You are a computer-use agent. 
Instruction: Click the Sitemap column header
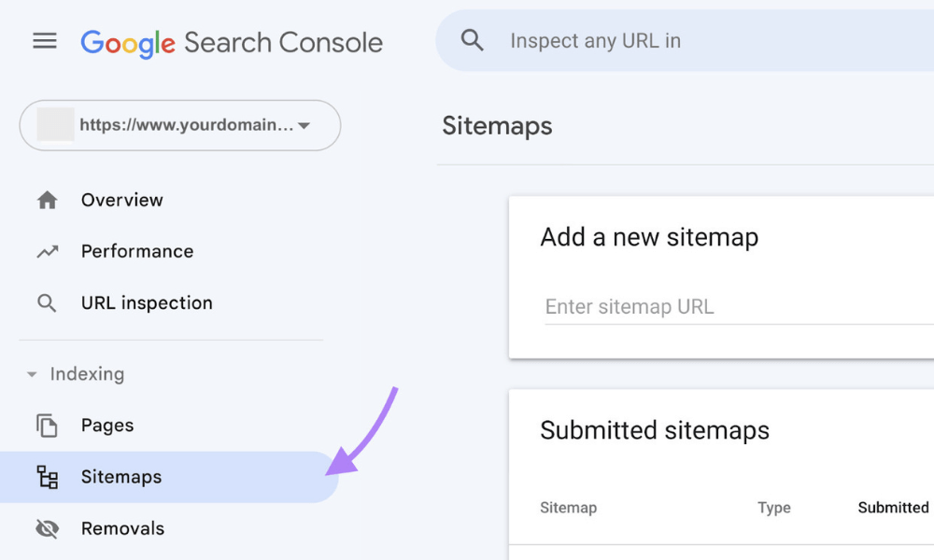568,508
